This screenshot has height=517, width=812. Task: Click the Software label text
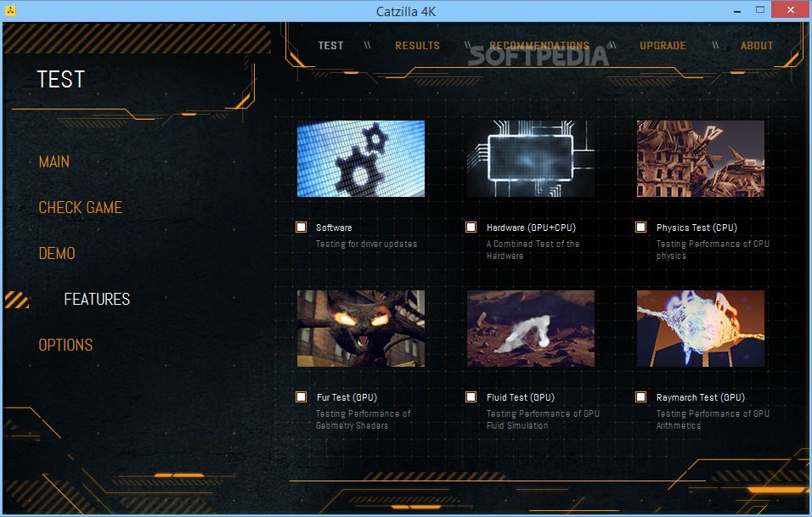pyautogui.click(x=334, y=228)
